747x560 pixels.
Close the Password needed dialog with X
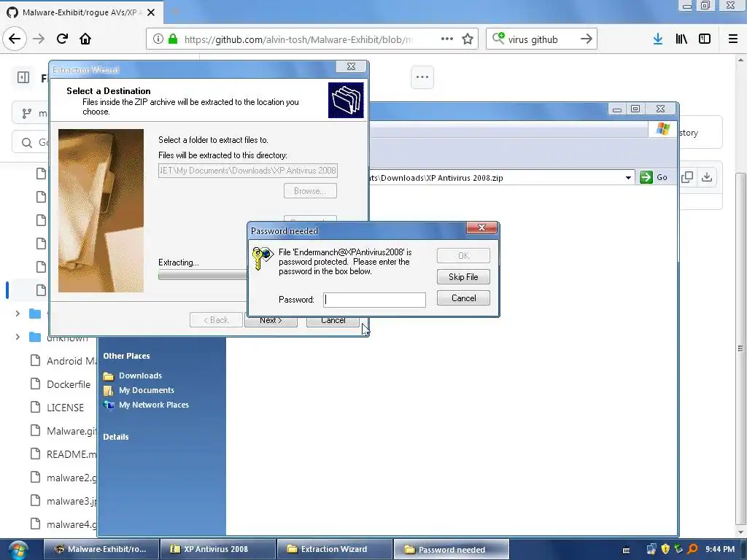coord(481,227)
